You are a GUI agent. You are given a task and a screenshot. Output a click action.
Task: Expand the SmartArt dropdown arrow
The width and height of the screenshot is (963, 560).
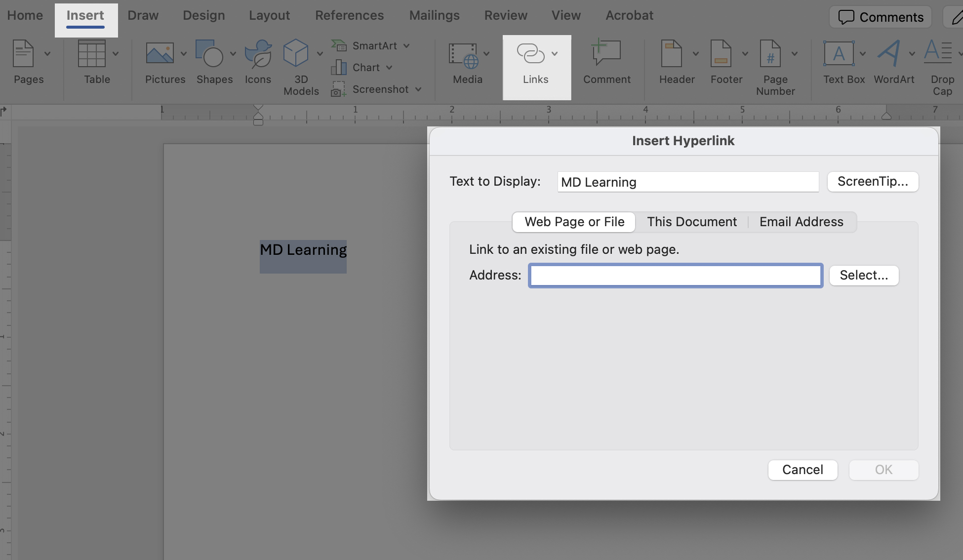[x=406, y=46]
